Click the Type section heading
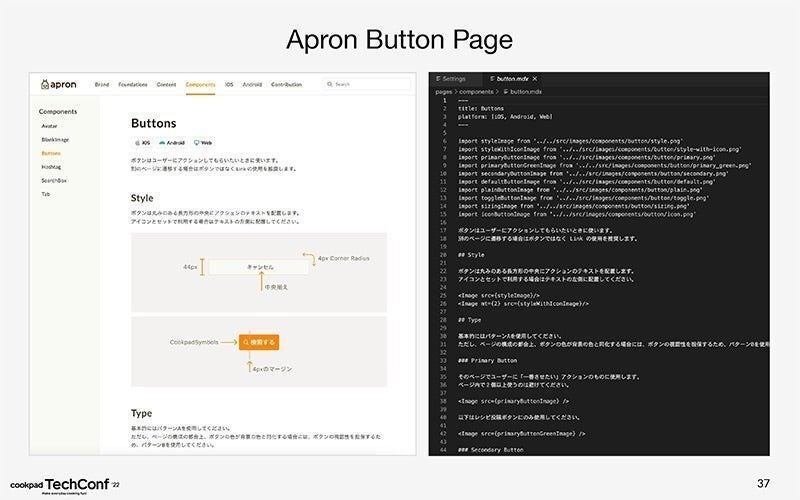800x500 pixels. (141, 413)
